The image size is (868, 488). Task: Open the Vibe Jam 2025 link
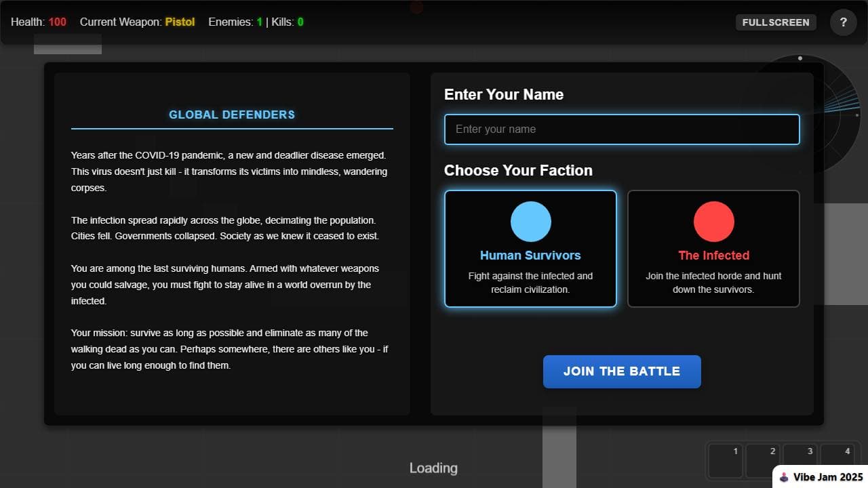pos(821,476)
